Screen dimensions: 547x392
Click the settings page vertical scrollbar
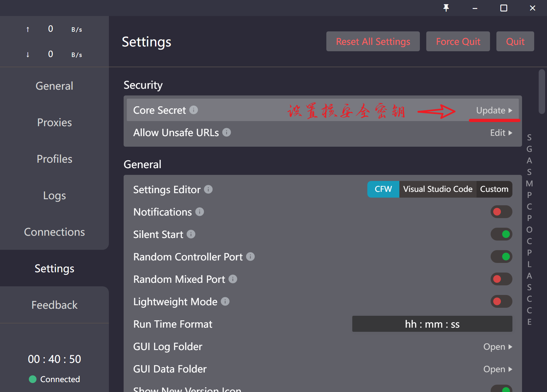pyautogui.click(x=542, y=92)
